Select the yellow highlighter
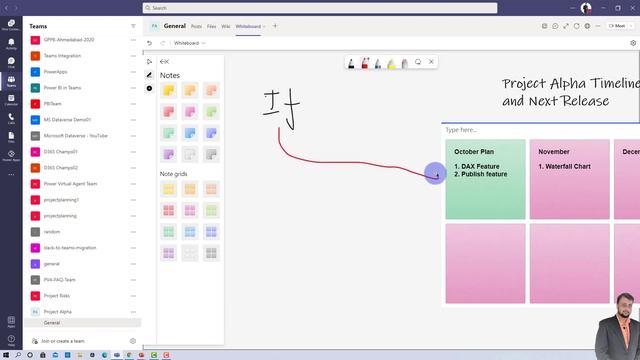The height and width of the screenshot is (360, 640). [x=391, y=63]
